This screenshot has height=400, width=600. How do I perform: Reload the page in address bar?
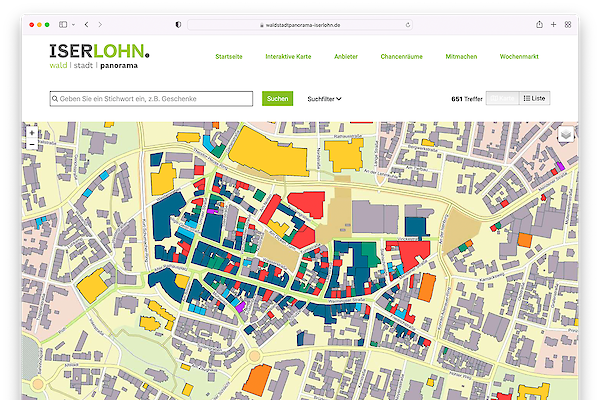coord(408,23)
